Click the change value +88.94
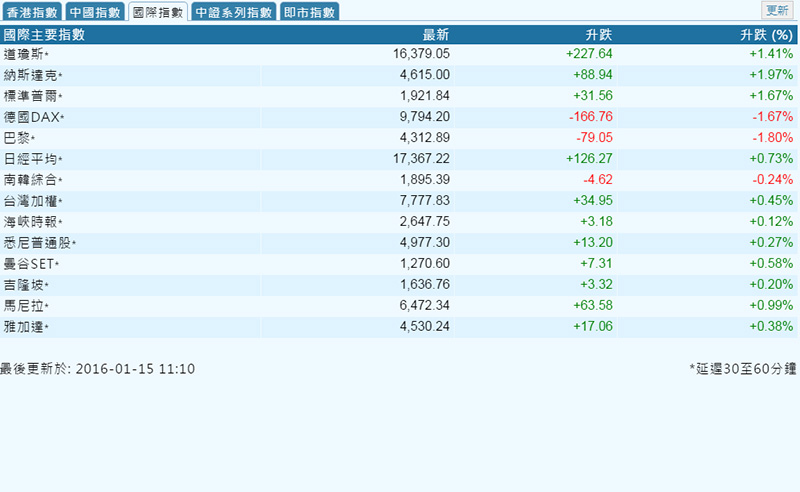800x492 pixels. (593, 75)
